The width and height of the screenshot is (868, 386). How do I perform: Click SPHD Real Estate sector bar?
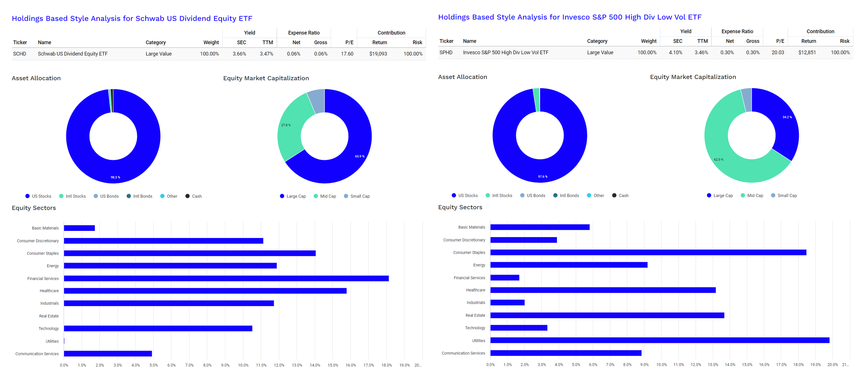coord(607,316)
